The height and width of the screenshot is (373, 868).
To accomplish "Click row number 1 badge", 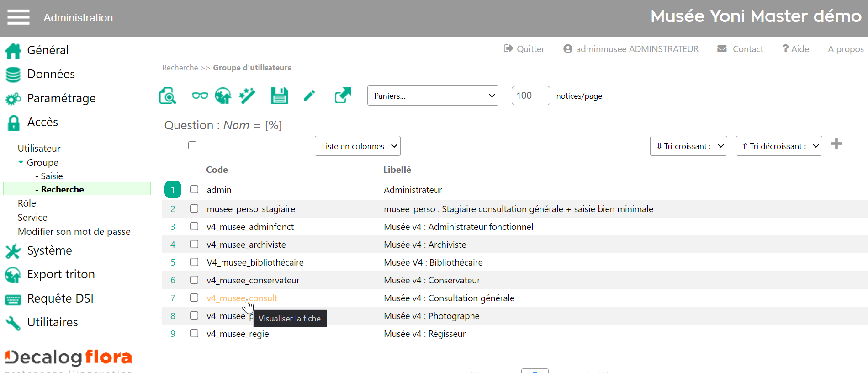I will [173, 189].
